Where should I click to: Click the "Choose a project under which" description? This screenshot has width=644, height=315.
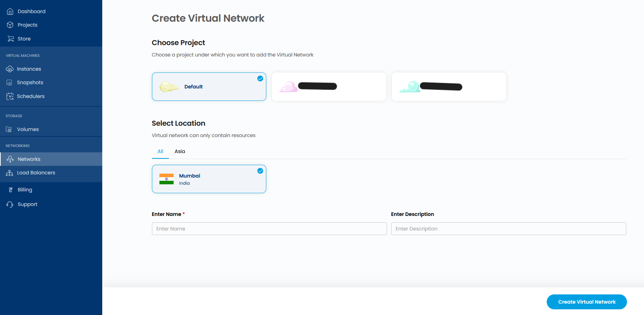coord(233,55)
